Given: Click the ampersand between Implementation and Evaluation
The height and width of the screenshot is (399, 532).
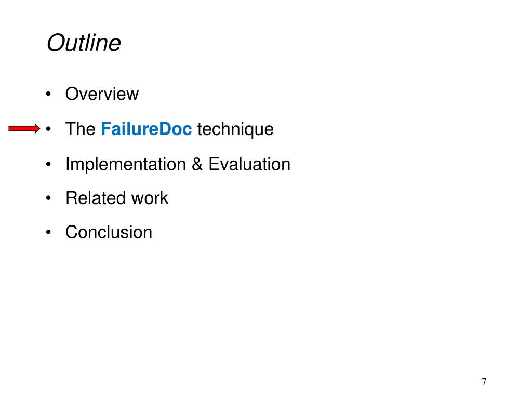Looking at the screenshot, I should (x=197, y=164).
